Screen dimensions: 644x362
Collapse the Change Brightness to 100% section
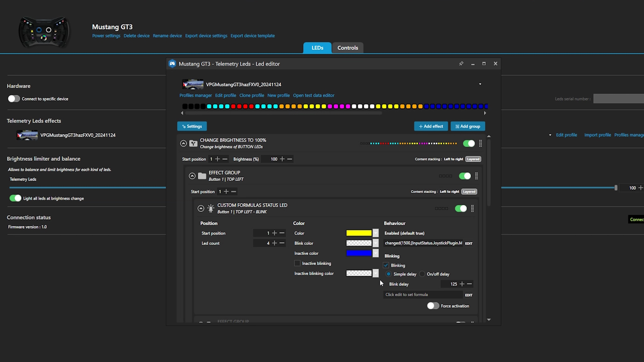click(x=184, y=143)
